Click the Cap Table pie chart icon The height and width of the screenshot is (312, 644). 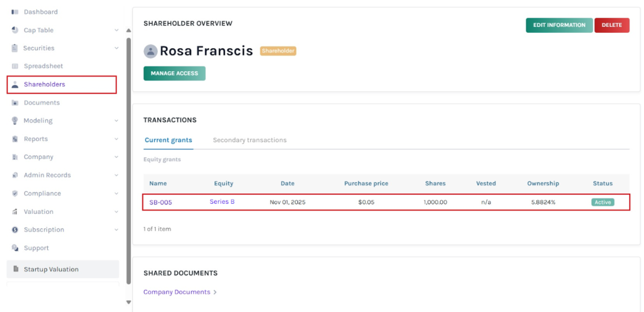[x=15, y=30]
